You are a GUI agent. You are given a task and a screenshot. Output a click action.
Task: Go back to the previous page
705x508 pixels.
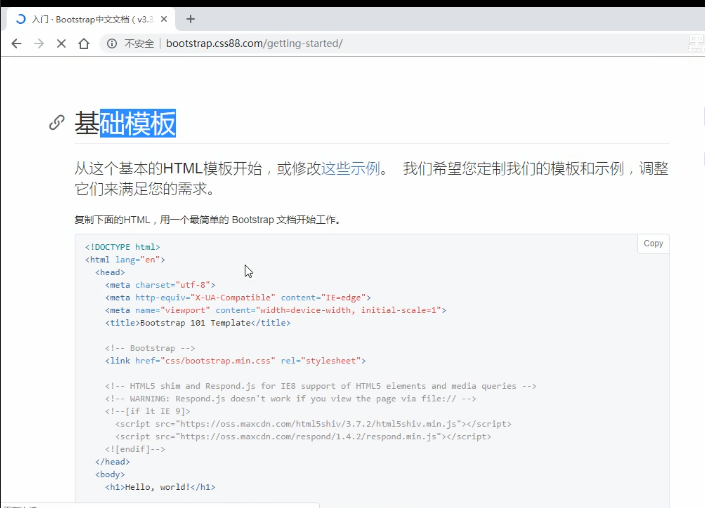point(16,44)
